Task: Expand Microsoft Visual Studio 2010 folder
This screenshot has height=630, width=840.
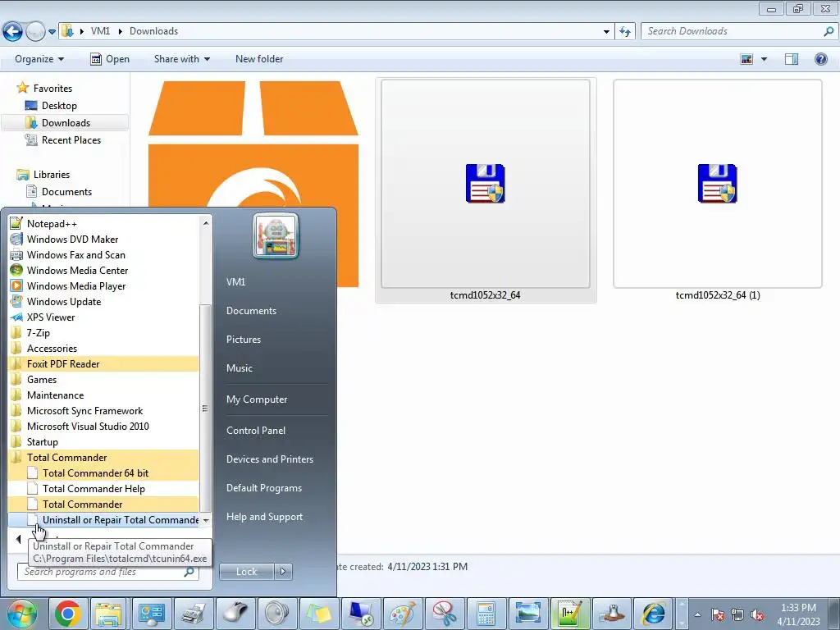Action: (103, 426)
